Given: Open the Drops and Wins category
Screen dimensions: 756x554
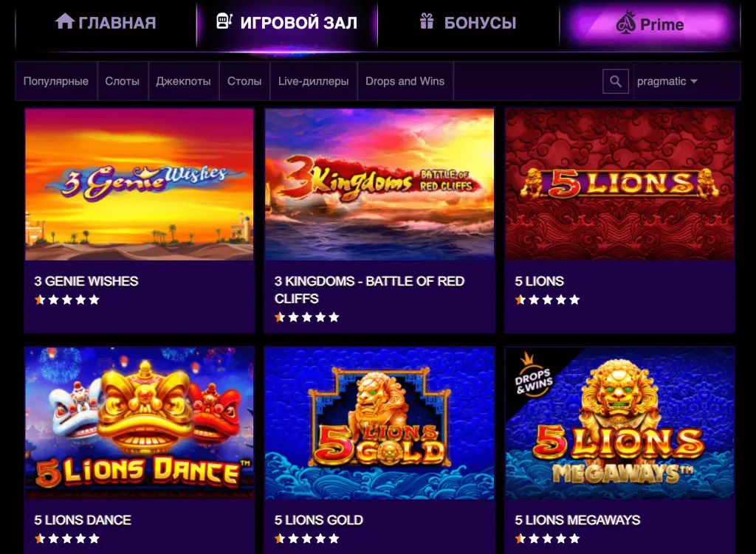Looking at the screenshot, I should [405, 81].
